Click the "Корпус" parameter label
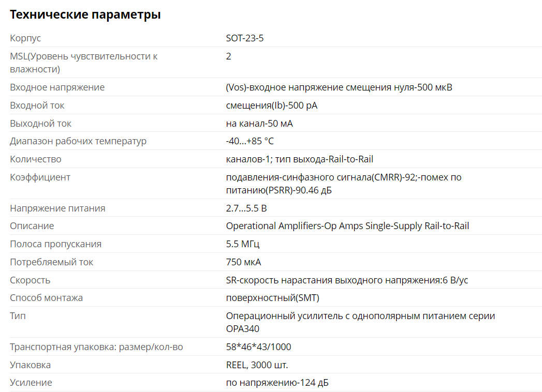 point(25,38)
